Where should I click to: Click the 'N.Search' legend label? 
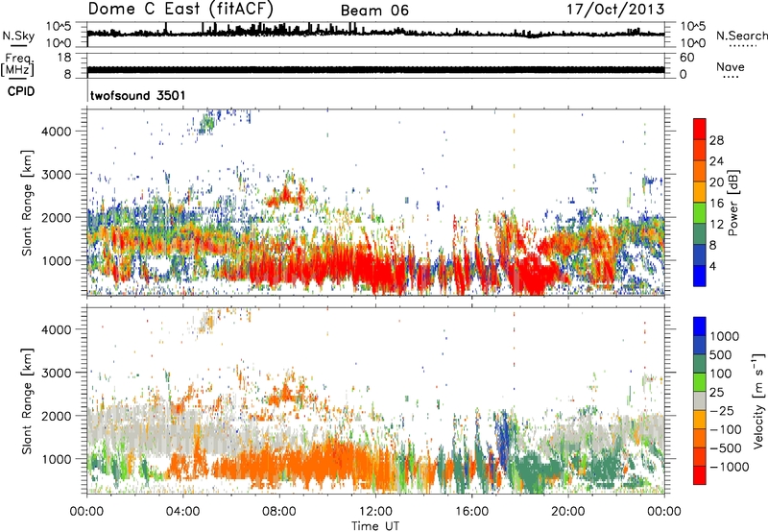coord(742,36)
